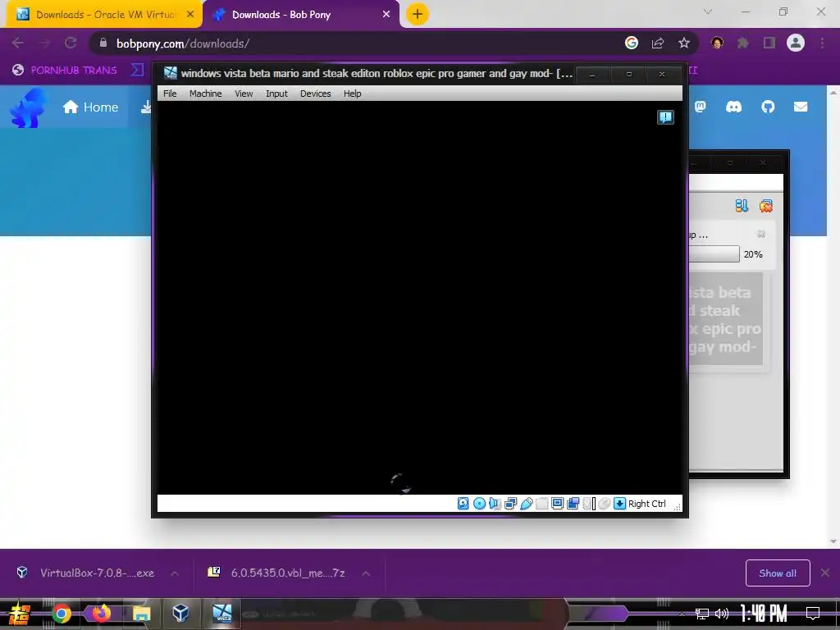Viewport: 840px width, 630px height.
Task: Cancel the 20% progress operation in background window
Action: 760,234
